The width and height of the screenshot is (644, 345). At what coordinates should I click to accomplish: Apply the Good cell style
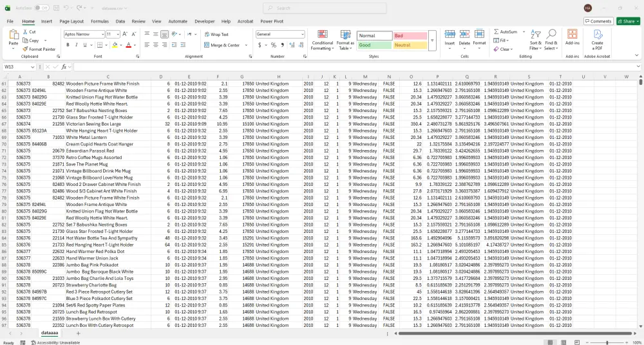pos(375,45)
